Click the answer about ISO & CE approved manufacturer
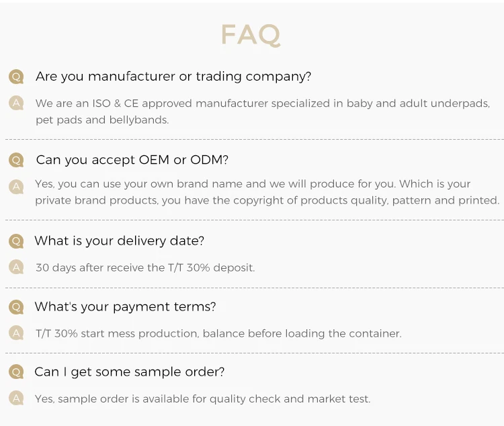The height and width of the screenshot is (426, 504). [x=263, y=112]
